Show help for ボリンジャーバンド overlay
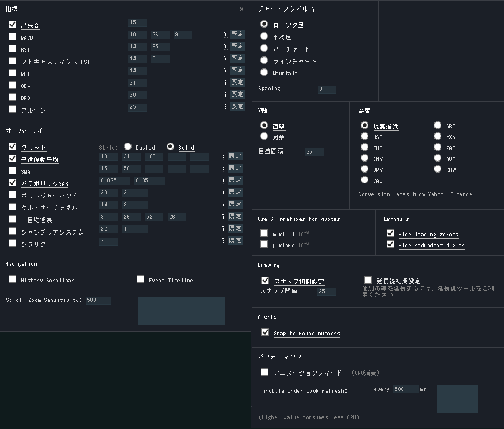 tap(223, 193)
